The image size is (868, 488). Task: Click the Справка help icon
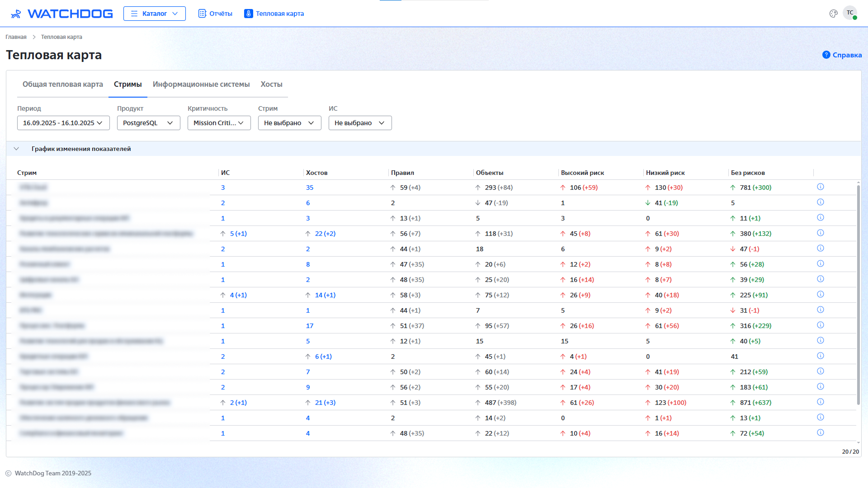point(826,55)
